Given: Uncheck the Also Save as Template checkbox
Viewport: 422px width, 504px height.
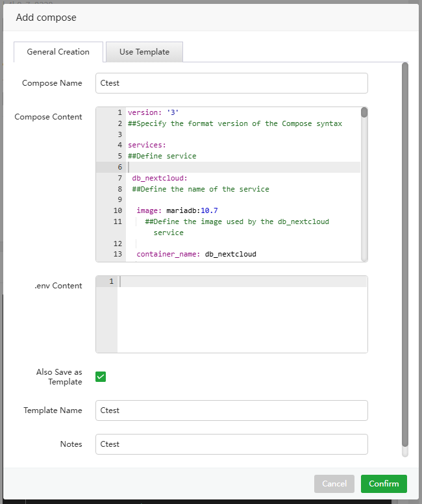Looking at the screenshot, I should 101,377.
